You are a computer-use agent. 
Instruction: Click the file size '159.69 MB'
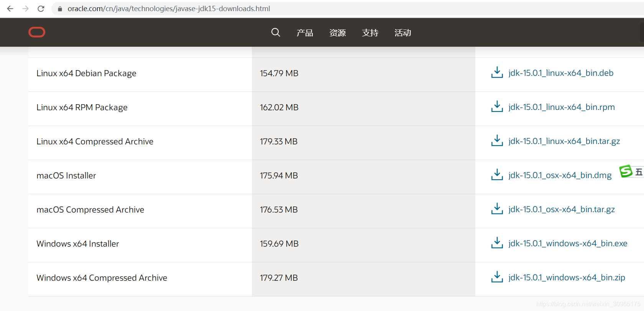[279, 244]
